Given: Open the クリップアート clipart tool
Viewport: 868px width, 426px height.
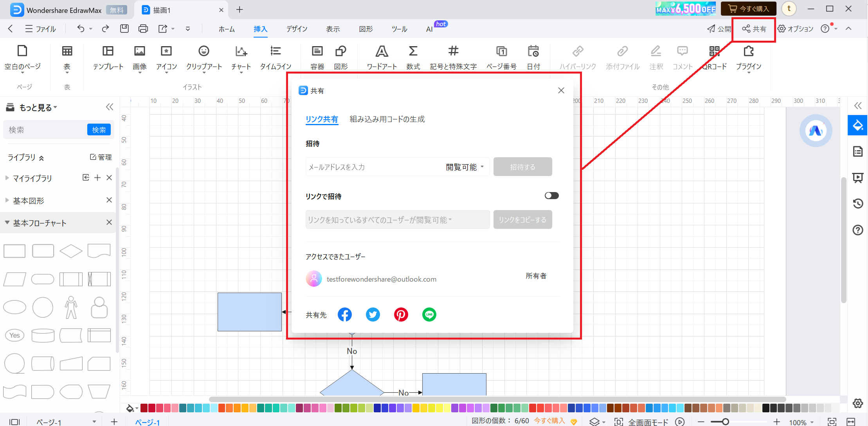Looking at the screenshot, I should [x=204, y=58].
